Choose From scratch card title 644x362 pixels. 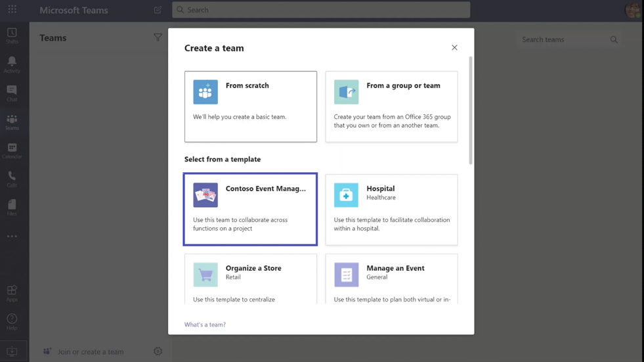[x=247, y=85]
